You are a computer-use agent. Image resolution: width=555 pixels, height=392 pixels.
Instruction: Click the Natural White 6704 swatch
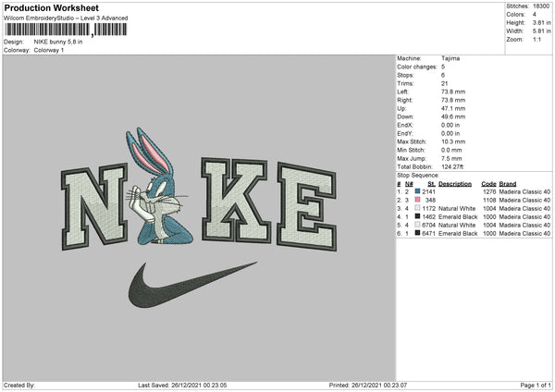pyautogui.click(x=418, y=225)
